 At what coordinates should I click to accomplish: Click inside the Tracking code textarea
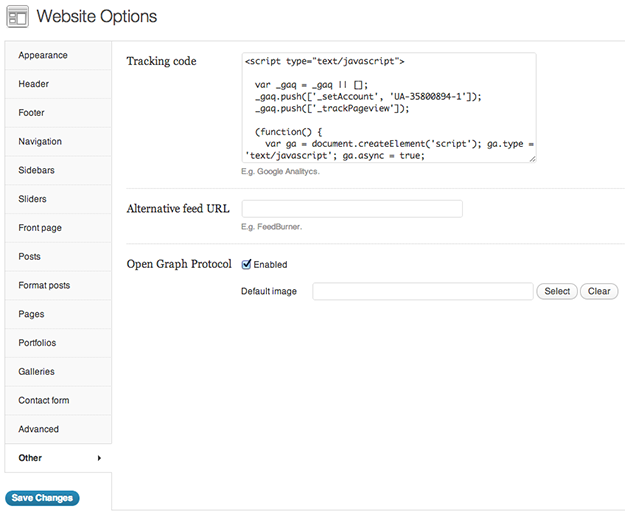(x=389, y=107)
